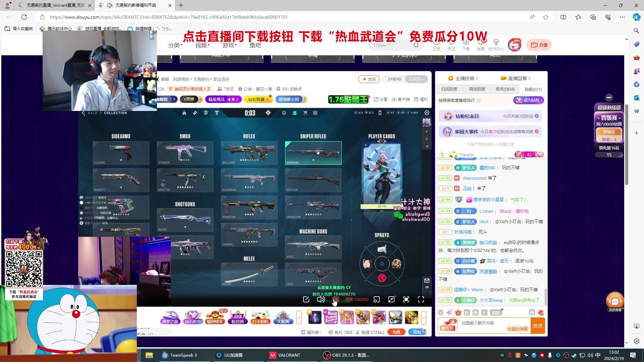The width and height of the screenshot is (644, 362).
Task: Open the 福星挑战 badge
Action: click(x=223, y=100)
